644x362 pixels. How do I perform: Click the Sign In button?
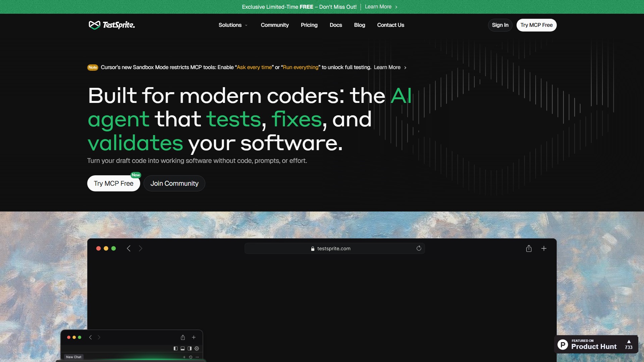(x=500, y=25)
